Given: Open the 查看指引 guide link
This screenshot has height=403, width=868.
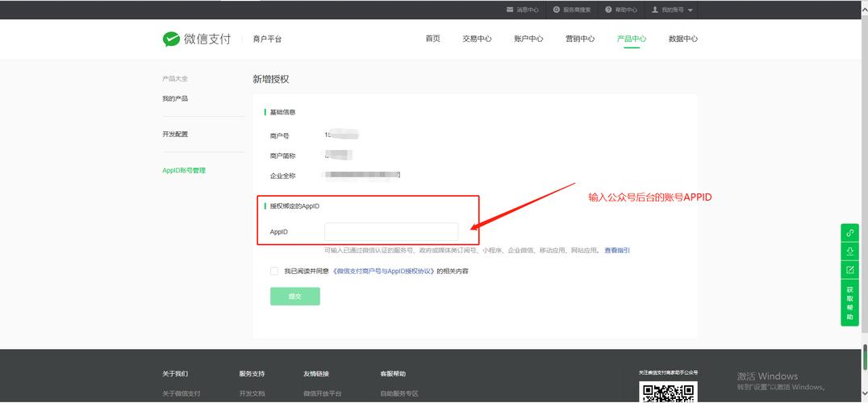Looking at the screenshot, I should tap(617, 251).
